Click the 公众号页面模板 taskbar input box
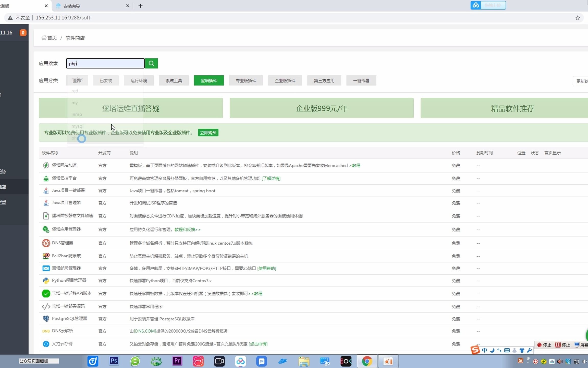The width and height of the screenshot is (588, 368). coord(39,361)
